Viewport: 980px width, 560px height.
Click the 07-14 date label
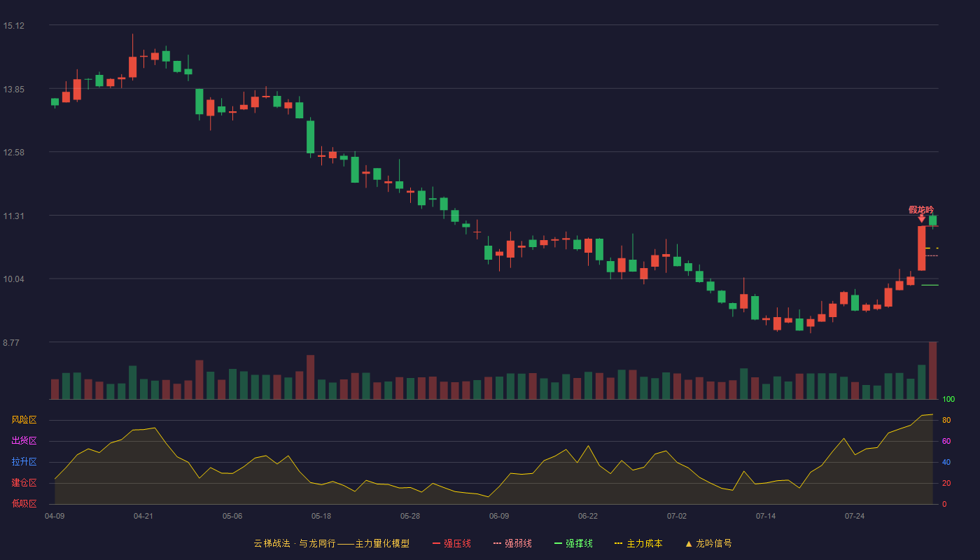coord(766,516)
